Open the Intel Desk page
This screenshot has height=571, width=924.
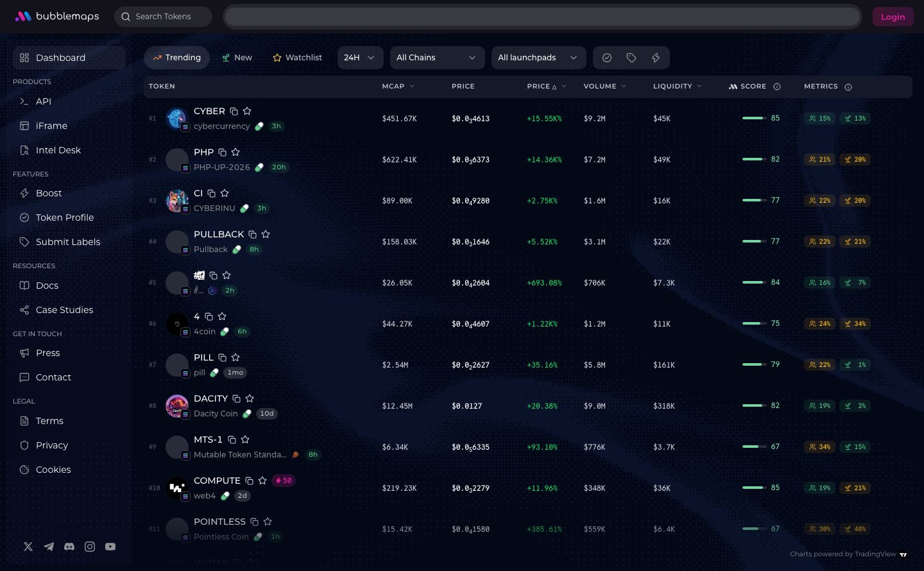point(69,150)
